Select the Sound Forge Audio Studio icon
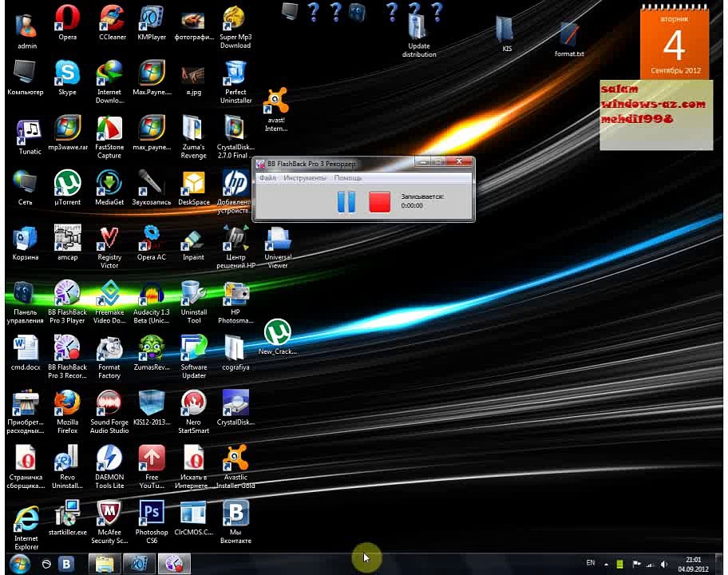The image size is (728, 575). coord(109,412)
